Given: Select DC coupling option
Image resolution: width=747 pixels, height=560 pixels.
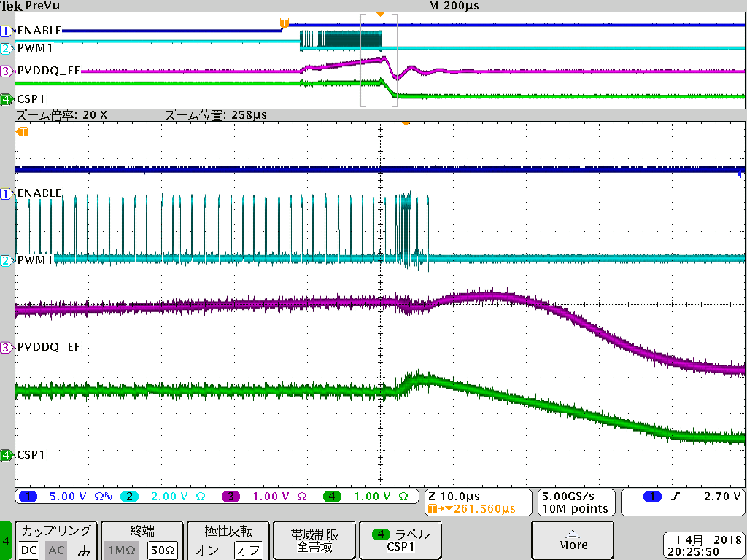Looking at the screenshot, I should click(28, 551).
